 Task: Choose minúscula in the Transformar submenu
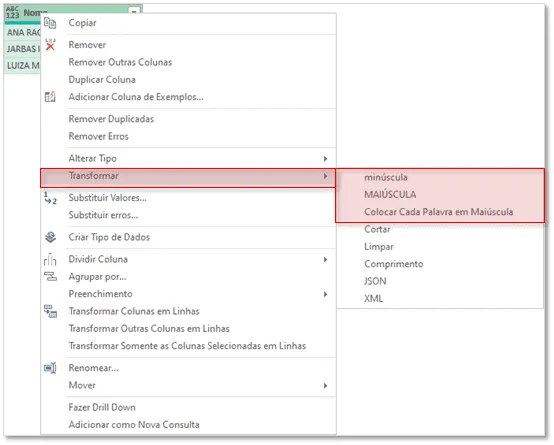386,177
